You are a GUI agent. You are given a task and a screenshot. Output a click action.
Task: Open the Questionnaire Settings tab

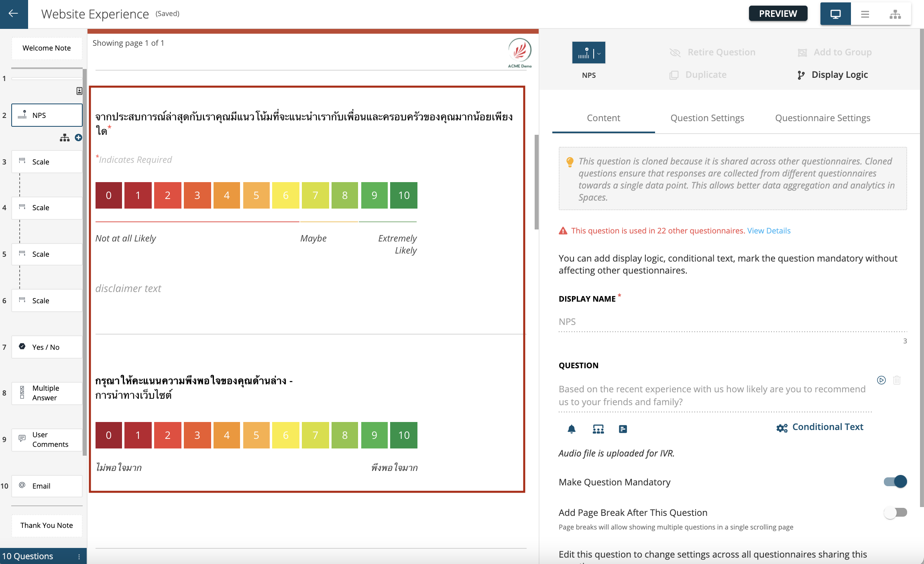[822, 118]
